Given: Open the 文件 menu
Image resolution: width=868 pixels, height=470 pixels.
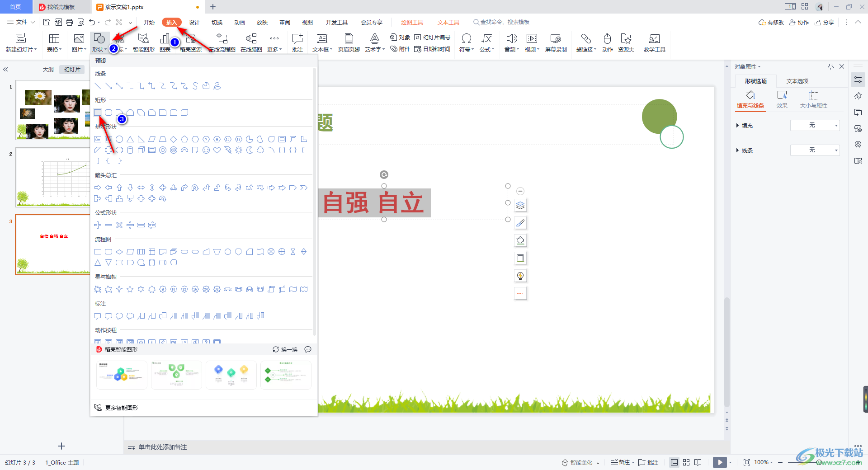Looking at the screenshot, I should point(21,22).
